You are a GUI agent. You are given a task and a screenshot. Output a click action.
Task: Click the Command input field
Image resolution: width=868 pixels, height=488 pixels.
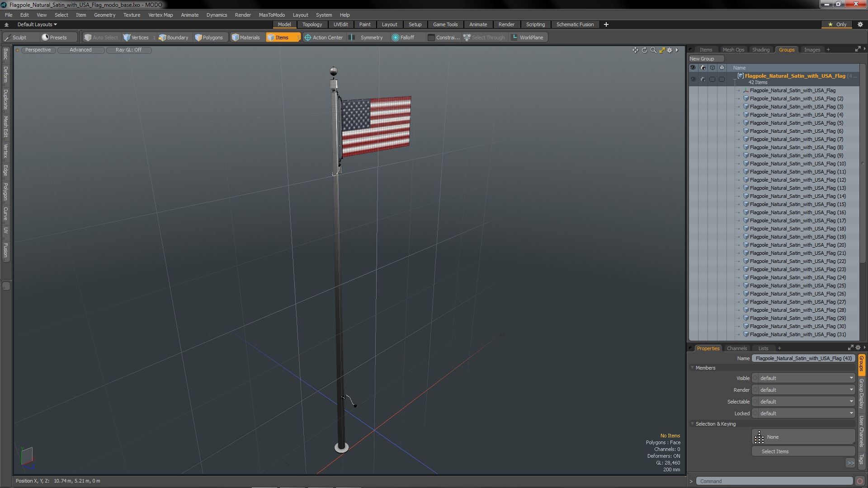coord(774,481)
